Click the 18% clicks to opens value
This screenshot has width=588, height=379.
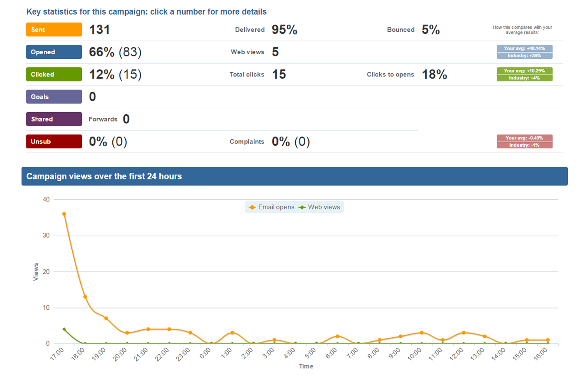tap(434, 75)
